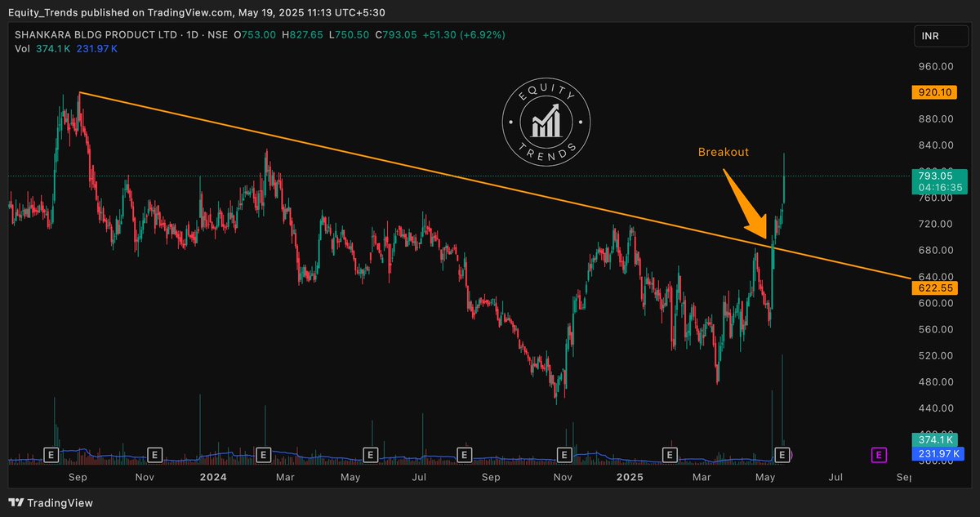Click the 600.00 price axis label
Screen dimensions: 980x517
pos(936,303)
